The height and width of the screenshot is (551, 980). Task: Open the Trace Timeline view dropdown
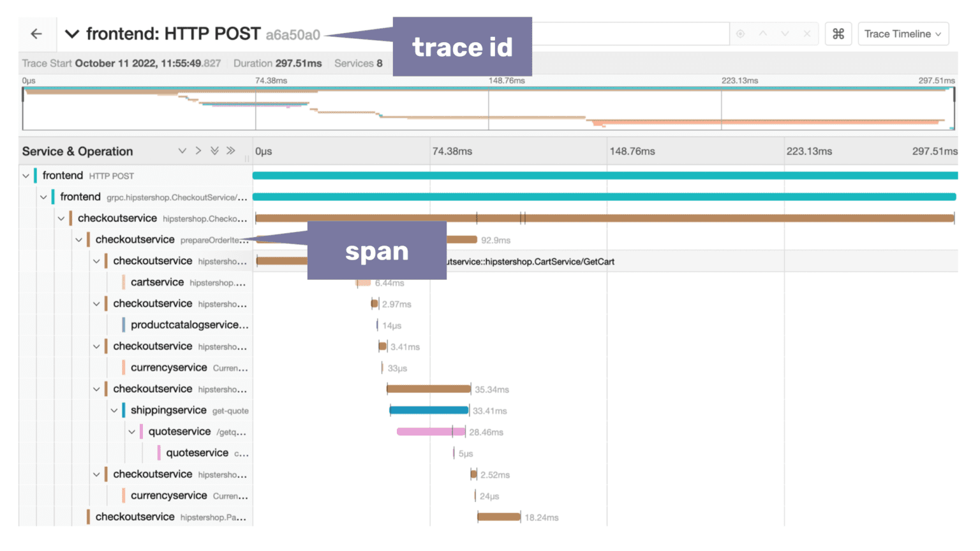pyautogui.click(x=903, y=34)
